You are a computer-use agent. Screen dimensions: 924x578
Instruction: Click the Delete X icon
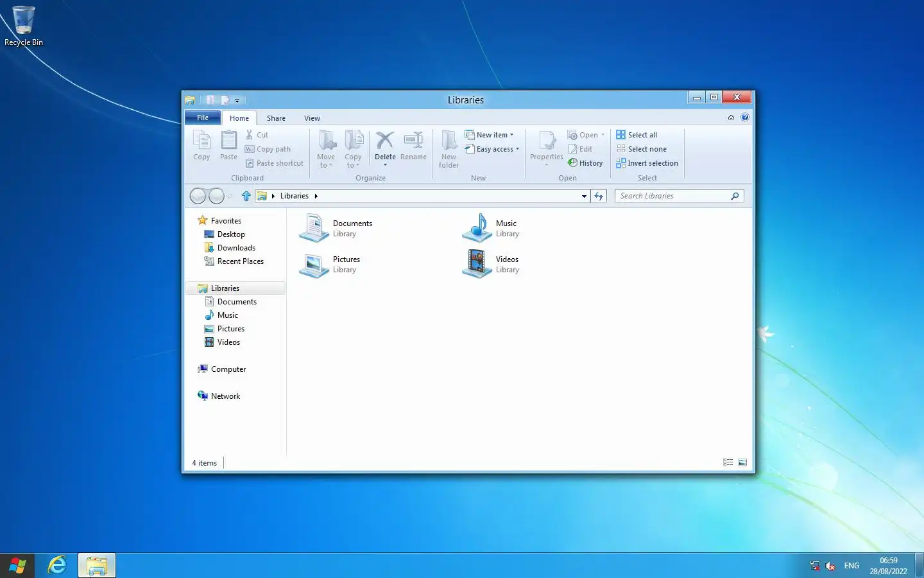coord(385,140)
